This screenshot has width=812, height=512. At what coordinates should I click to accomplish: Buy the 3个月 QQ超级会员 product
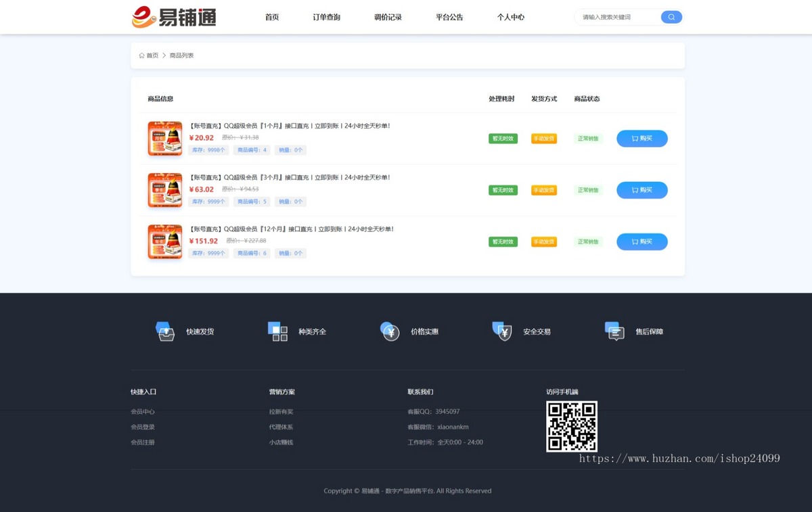pos(641,190)
